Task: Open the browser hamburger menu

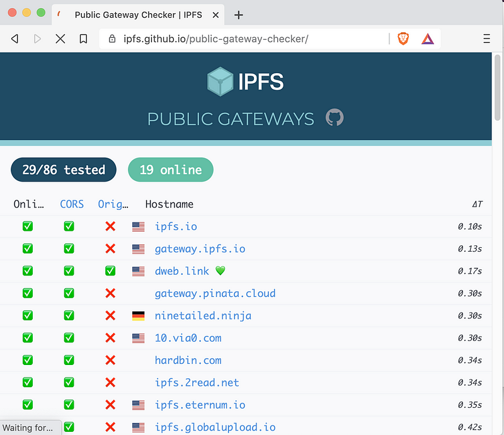Action: pyautogui.click(x=486, y=39)
